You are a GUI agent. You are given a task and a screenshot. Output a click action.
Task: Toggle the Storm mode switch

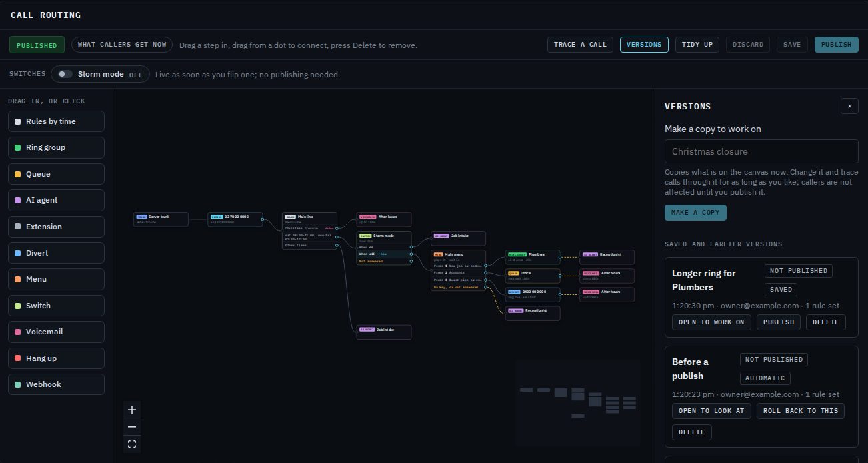pos(65,74)
